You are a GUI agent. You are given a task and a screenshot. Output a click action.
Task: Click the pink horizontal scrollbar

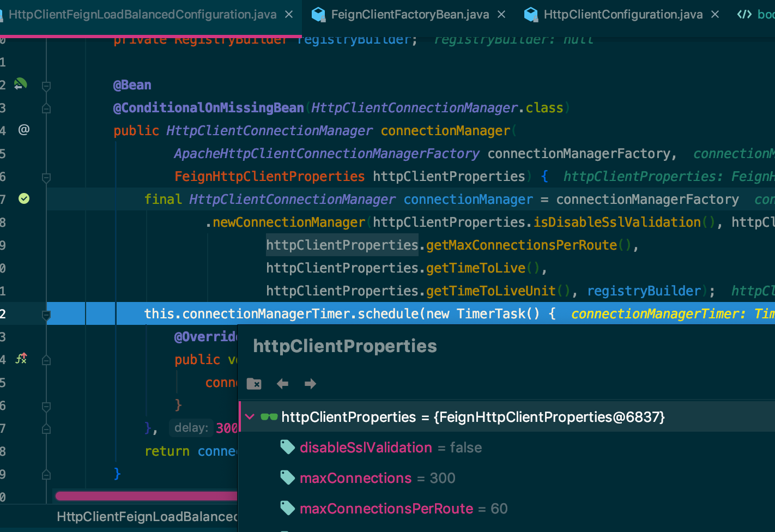pos(146,496)
